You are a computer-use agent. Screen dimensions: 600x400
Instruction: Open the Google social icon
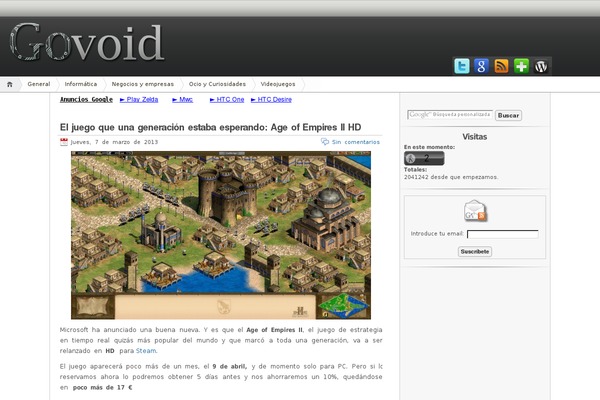(481, 66)
